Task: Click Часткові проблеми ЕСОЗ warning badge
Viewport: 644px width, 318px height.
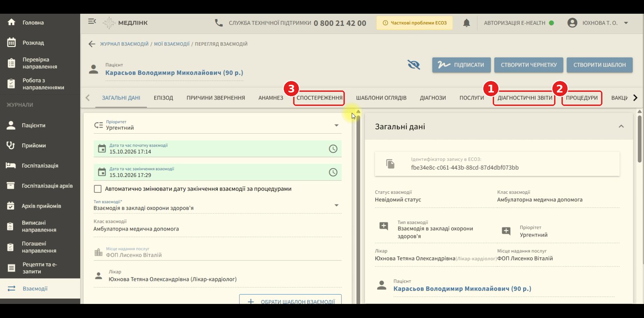Action: pyautogui.click(x=415, y=23)
